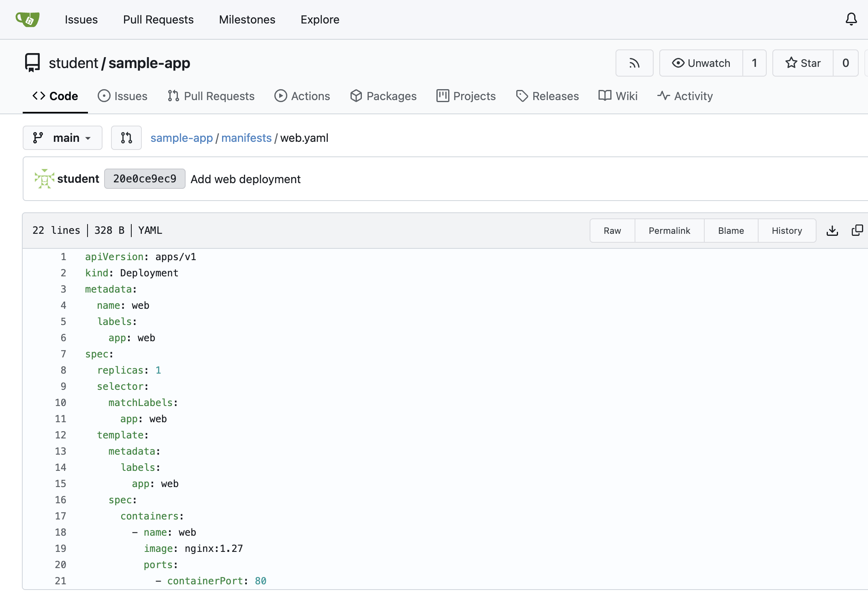Image resolution: width=868 pixels, height=607 pixels.
Task: Open the file History
Action: point(787,231)
